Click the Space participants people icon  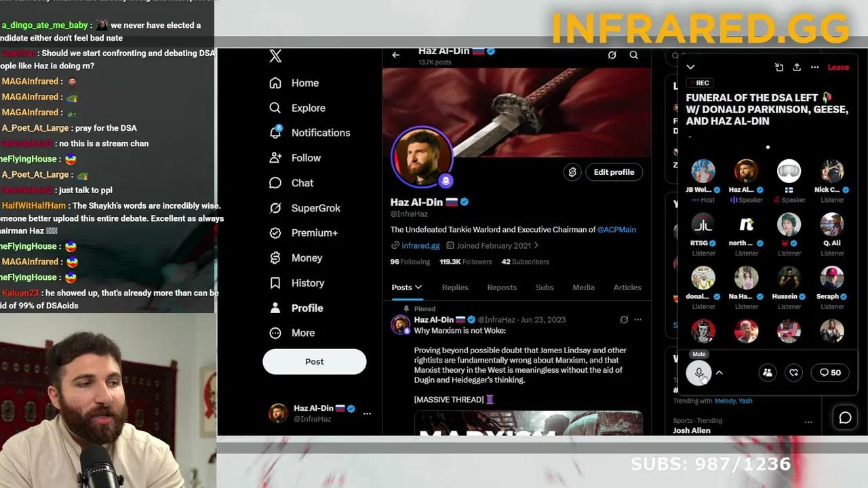point(768,373)
